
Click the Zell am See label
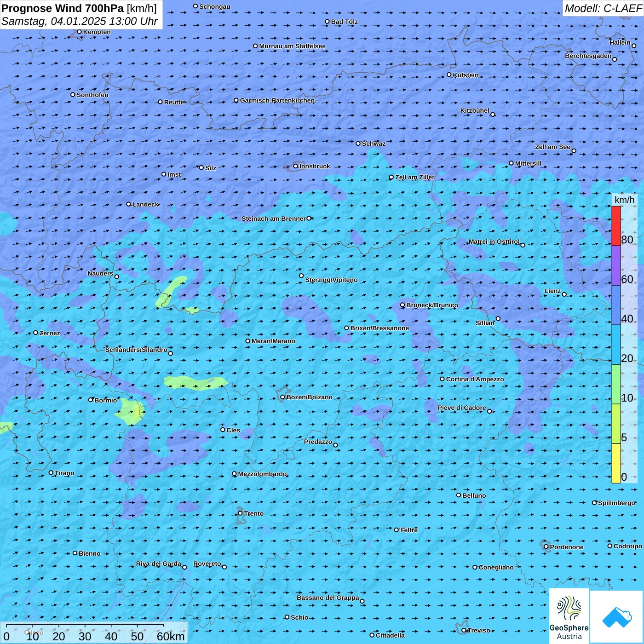pyautogui.click(x=552, y=147)
